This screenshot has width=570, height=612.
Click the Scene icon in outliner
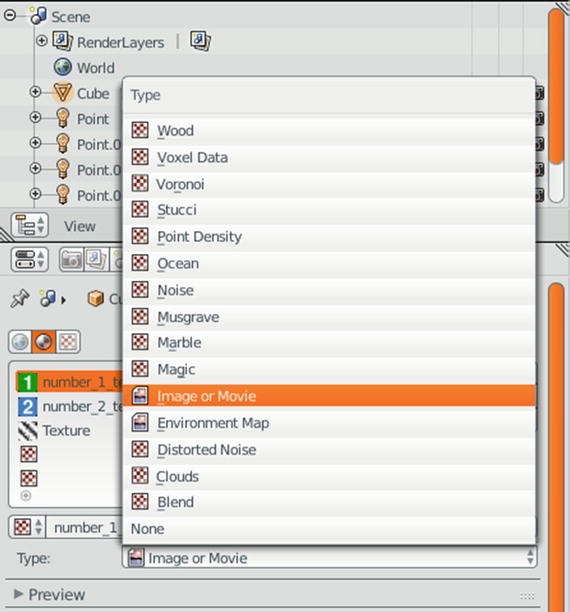38,16
